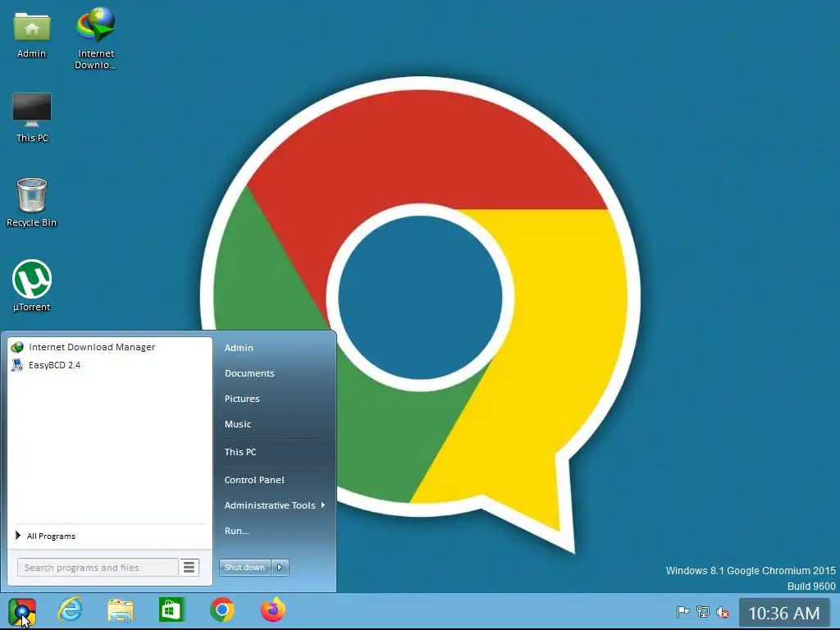The image size is (840, 630).
Task: Open the Internet Download Manager desktop icon
Action: point(95,38)
